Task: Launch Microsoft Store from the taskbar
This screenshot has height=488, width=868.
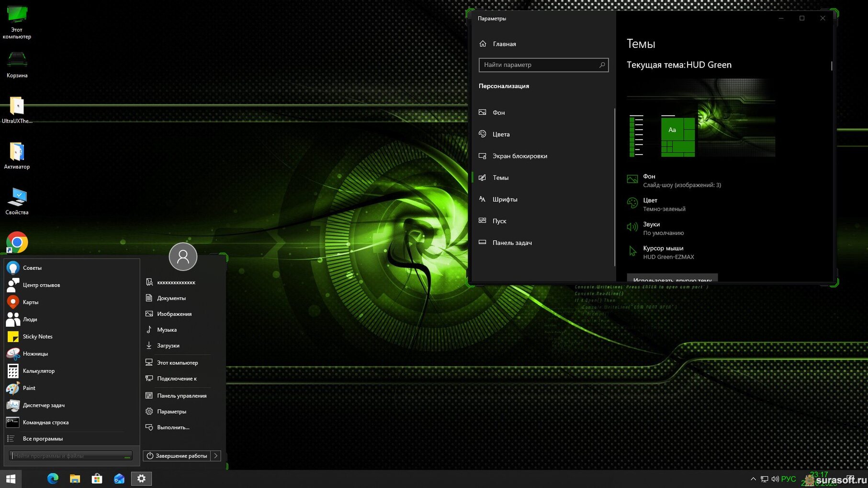Action: pyautogui.click(x=97, y=478)
